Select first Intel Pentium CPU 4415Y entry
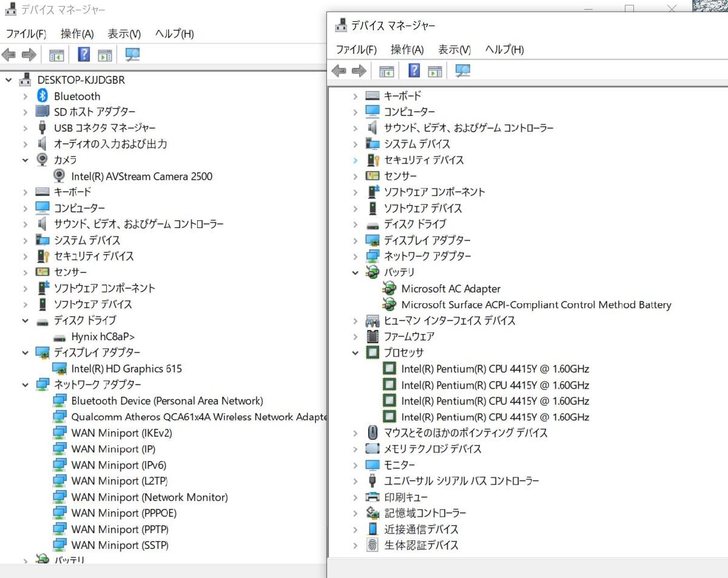The height and width of the screenshot is (578, 728). click(x=495, y=369)
